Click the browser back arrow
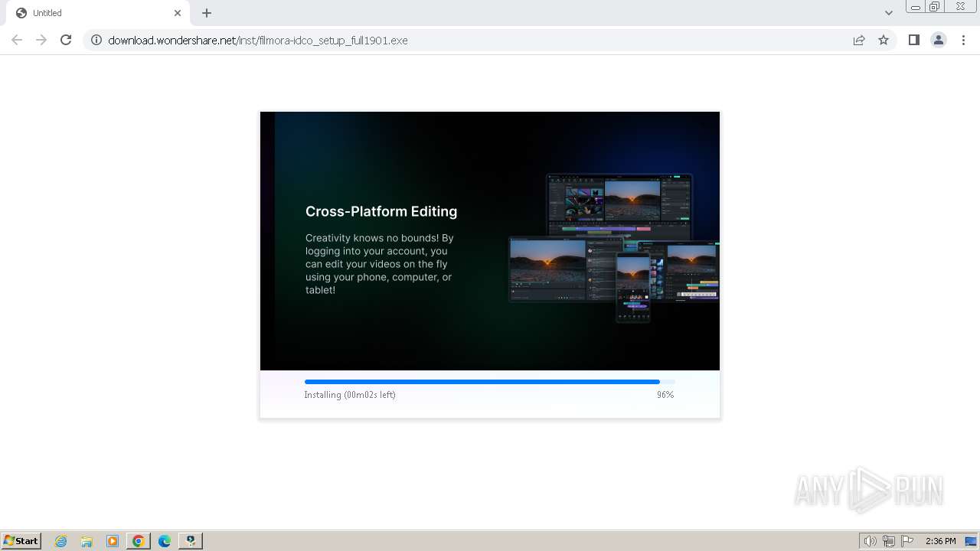980x551 pixels. pos(17,40)
